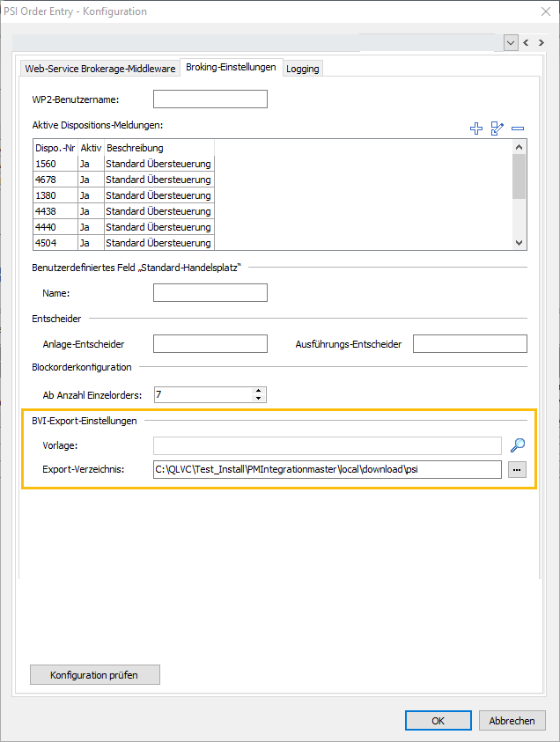Open the tab list dropdown arrow
This screenshot has width=560, height=742.
coord(511,42)
